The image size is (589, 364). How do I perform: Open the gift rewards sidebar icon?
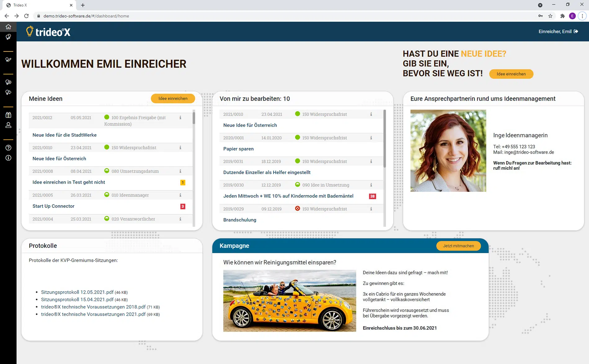pyautogui.click(x=8, y=115)
